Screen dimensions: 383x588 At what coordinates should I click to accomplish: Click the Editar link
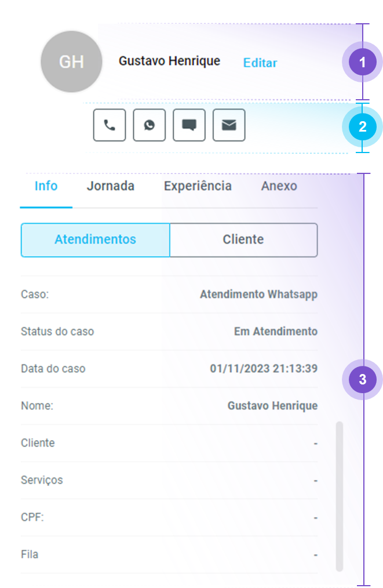click(x=260, y=63)
